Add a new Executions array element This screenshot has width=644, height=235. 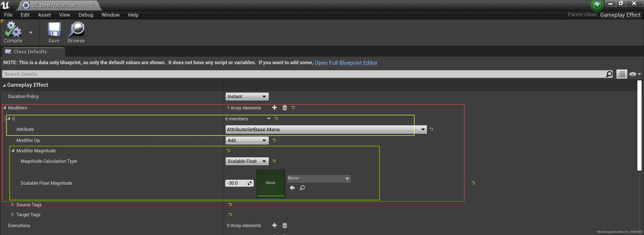(274, 225)
